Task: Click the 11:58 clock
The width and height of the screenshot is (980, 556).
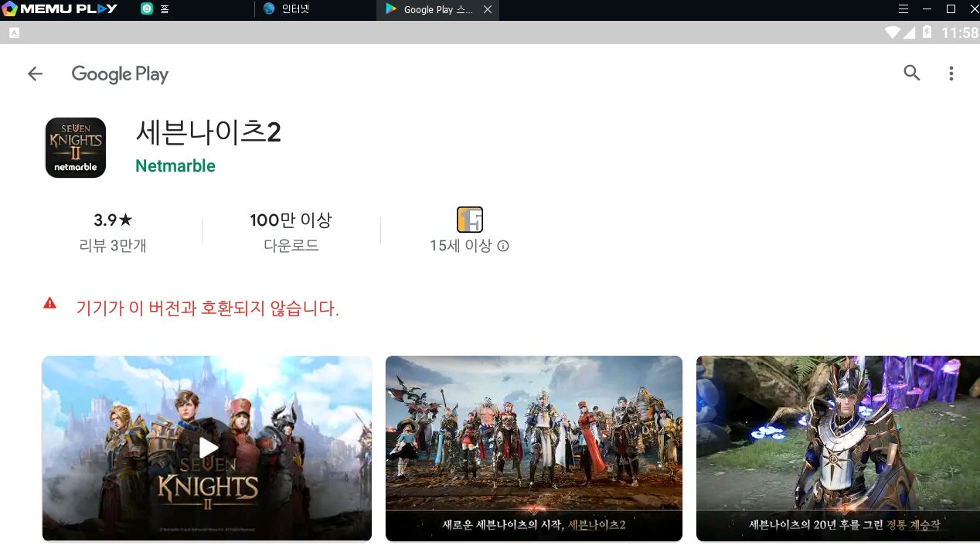Action: pos(960,33)
